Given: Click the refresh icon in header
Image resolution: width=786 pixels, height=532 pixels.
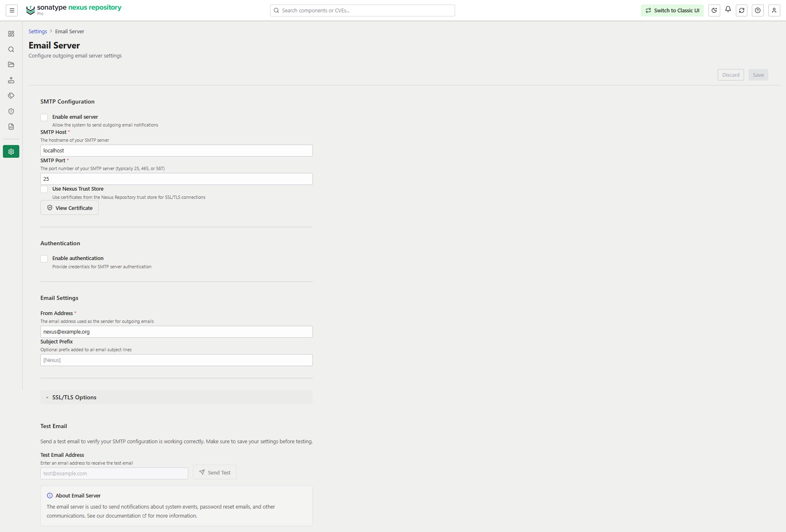Looking at the screenshot, I should (x=742, y=10).
